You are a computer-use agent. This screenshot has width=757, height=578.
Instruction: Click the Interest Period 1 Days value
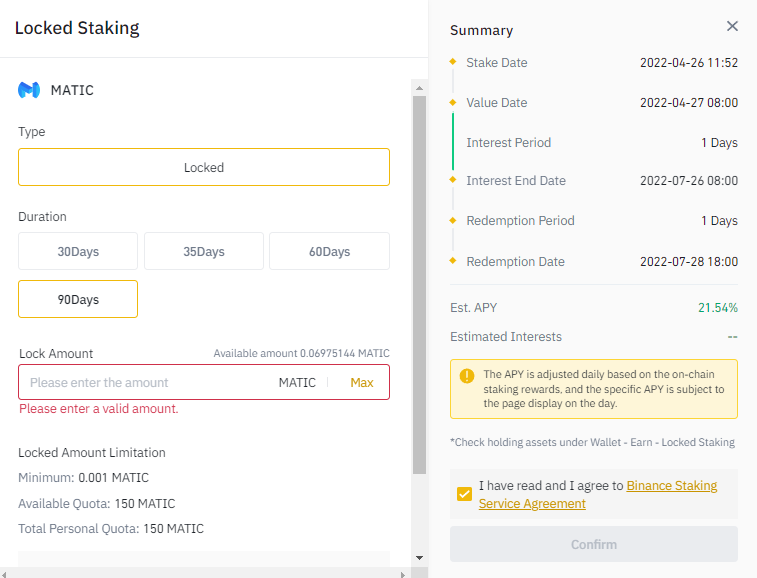coord(719,143)
